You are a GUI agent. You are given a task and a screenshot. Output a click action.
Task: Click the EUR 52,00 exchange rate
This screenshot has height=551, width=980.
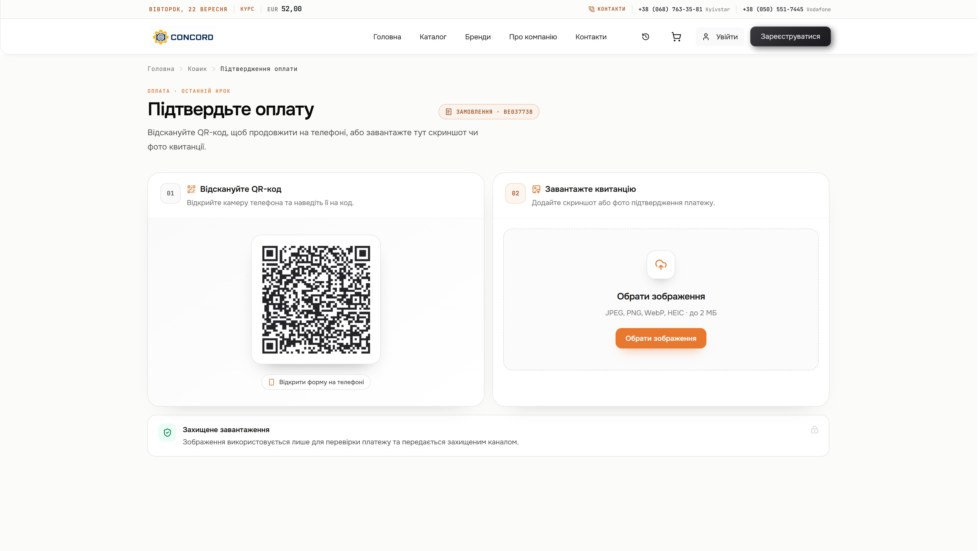(284, 9)
